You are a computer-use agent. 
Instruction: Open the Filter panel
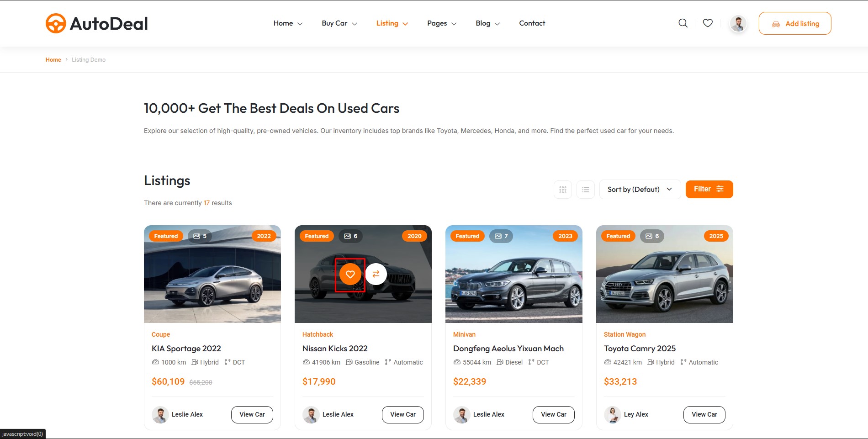pos(709,189)
